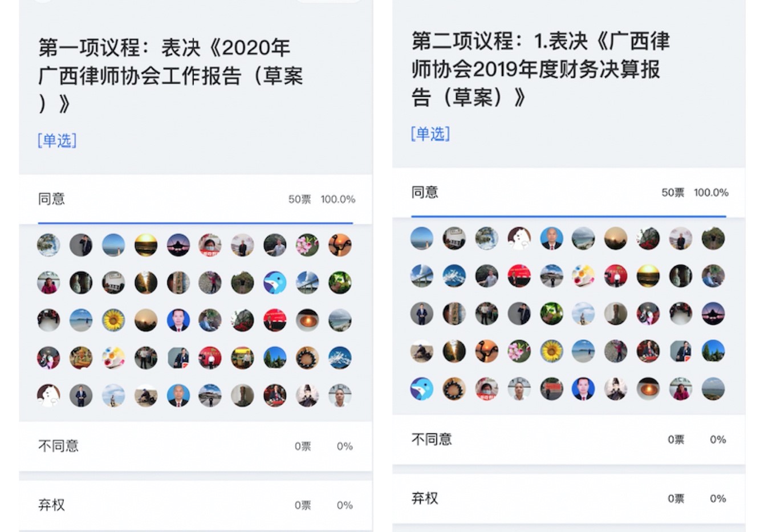Open blue bird avatar under second agenda voters
The height and width of the screenshot is (532, 760).
(x=422, y=389)
